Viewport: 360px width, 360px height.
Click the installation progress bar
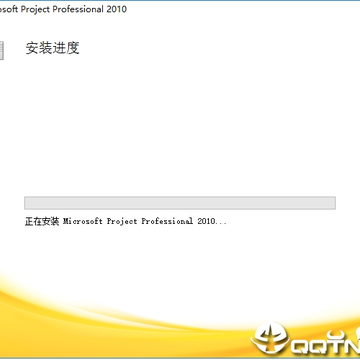click(x=180, y=203)
